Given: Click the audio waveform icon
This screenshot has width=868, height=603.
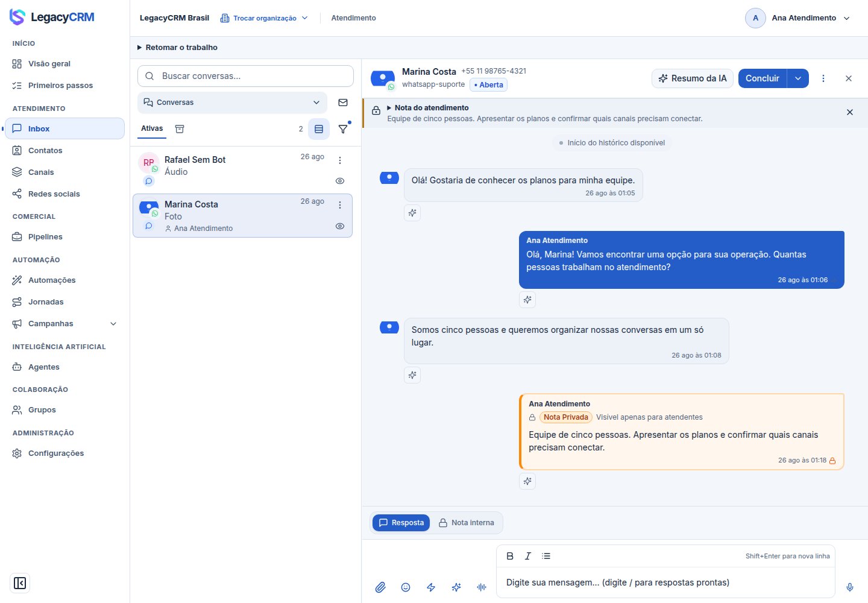Looking at the screenshot, I should point(482,587).
